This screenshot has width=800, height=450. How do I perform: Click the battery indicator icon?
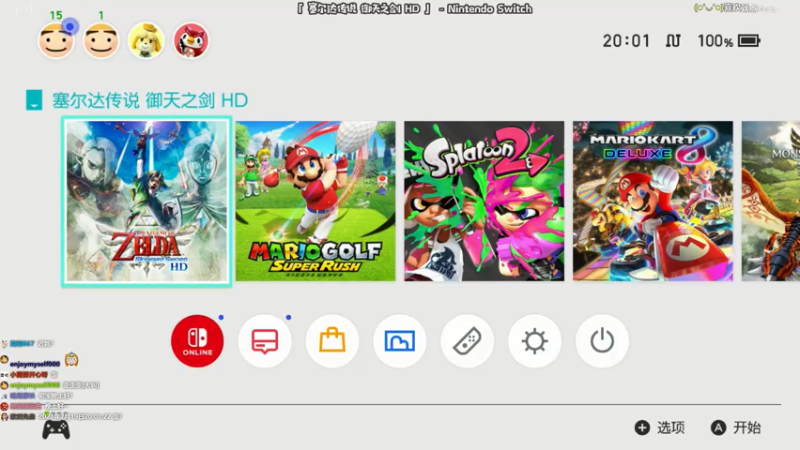click(x=749, y=41)
